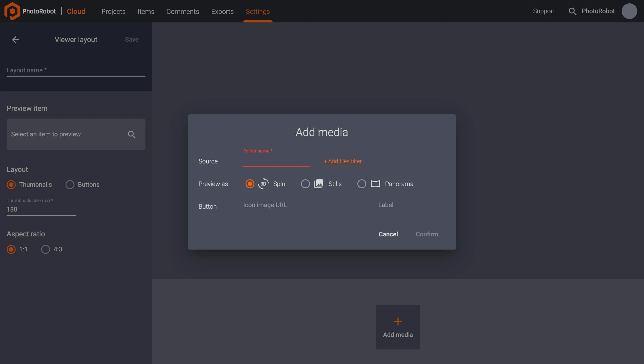The width and height of the screenshot is (644, 364).
Task: Open the Settings tab
Action: click(258, 11)
